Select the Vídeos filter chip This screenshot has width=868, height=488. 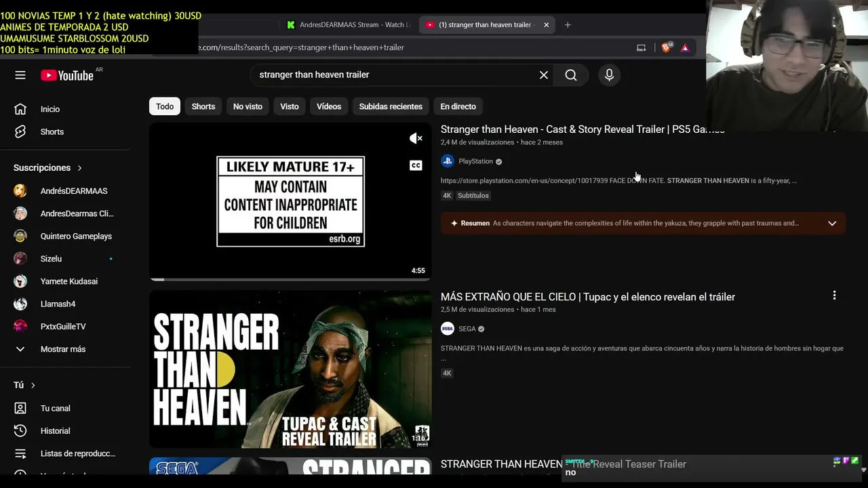(329, 106)
